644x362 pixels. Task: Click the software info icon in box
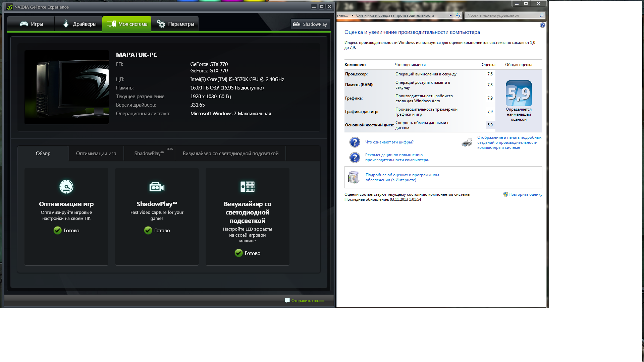(x=354, y=177)
